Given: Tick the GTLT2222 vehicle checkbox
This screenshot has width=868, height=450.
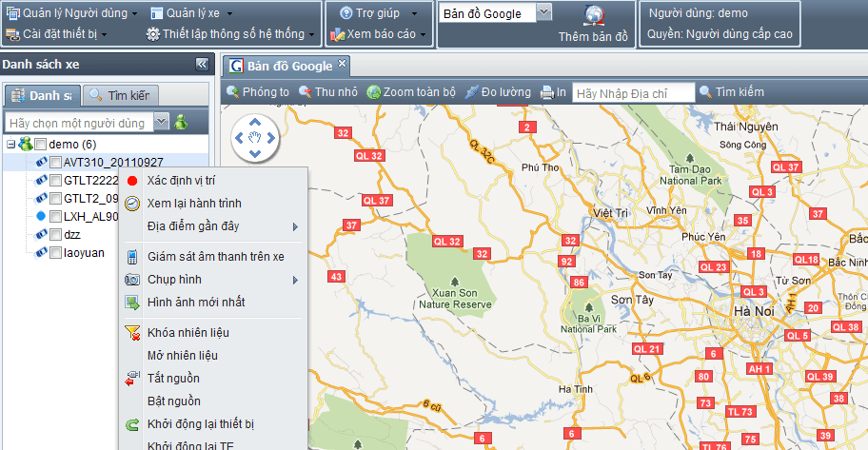Looking at the screenshot, I should pyautogui.click(x=55, y=181).
